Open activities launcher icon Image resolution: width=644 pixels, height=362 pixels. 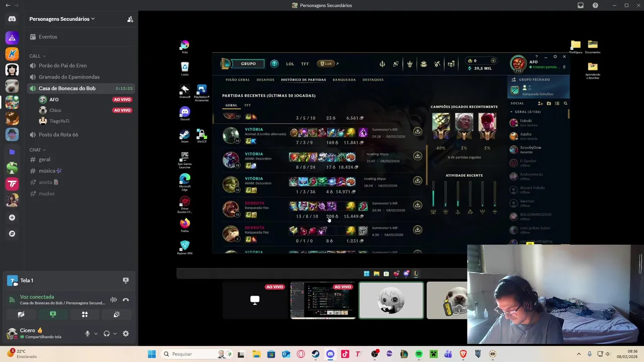point(85,314)
